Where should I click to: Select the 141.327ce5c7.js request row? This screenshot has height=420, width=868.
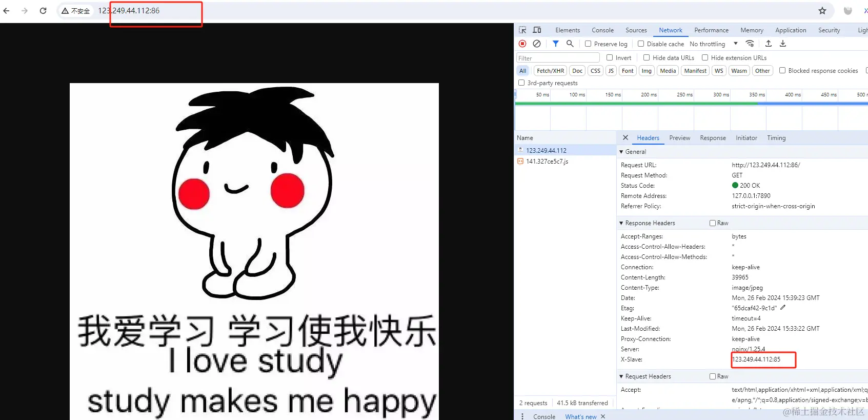566,161
